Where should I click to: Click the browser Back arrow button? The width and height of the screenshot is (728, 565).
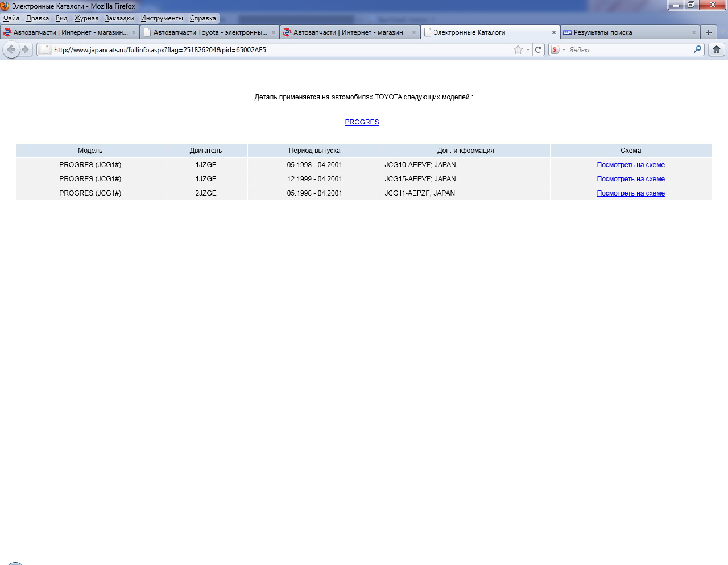11,50
